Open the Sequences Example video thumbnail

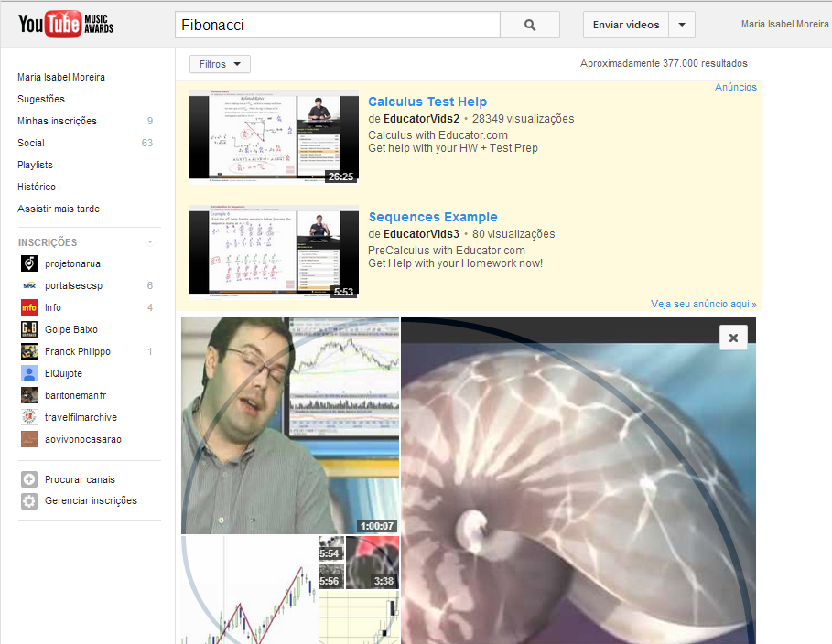(x=274, y=252)
